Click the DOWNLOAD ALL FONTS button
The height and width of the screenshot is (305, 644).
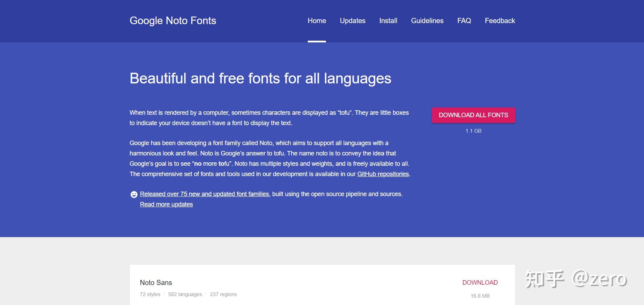pyautogui.click(x=473, y=115)
